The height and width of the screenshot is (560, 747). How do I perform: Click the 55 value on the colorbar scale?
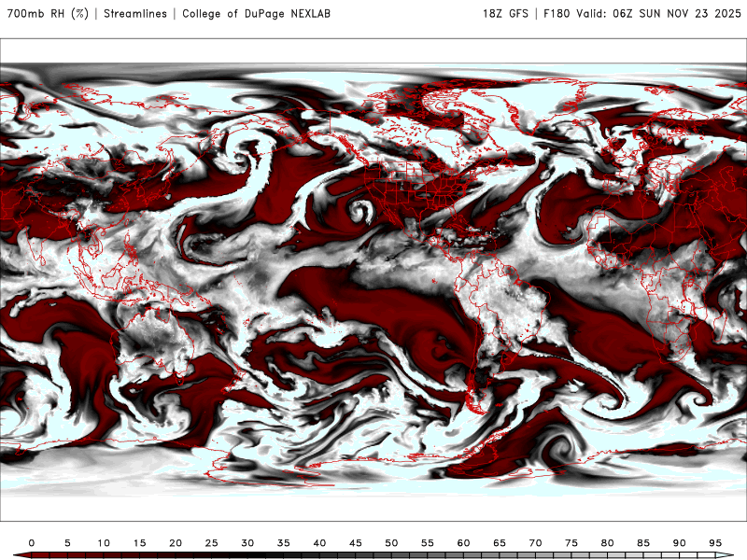click(x=428, y=543)
